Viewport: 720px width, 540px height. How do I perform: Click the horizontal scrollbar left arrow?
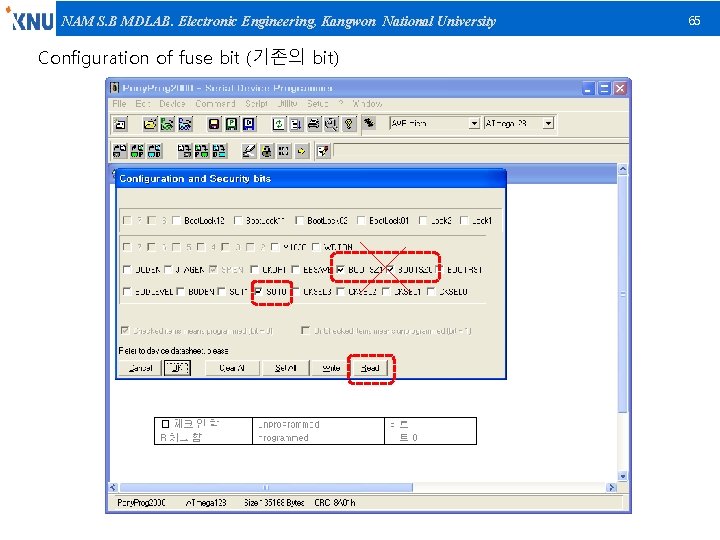114,488
